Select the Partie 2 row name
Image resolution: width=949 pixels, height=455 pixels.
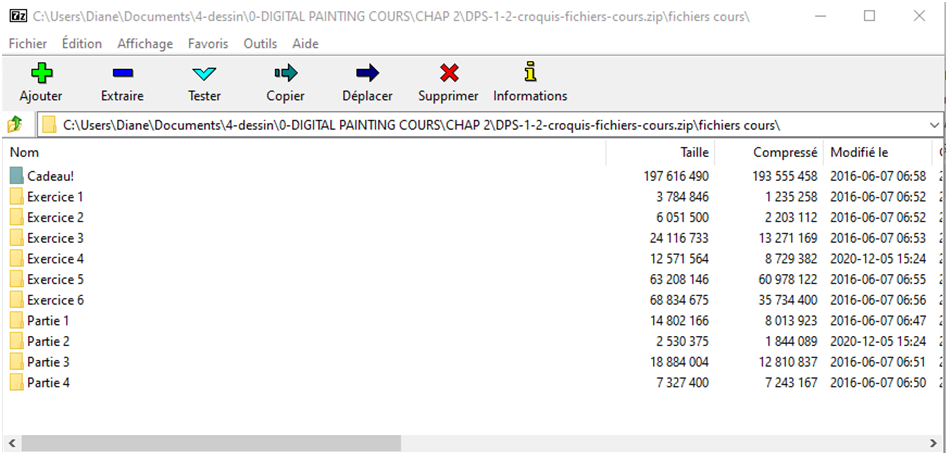48,341
